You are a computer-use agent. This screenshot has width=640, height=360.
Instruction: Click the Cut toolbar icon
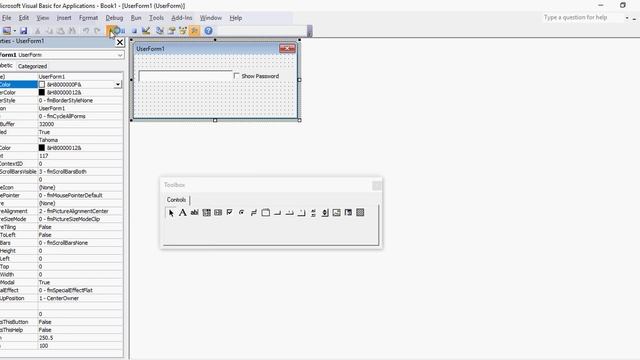coord(38,31)
